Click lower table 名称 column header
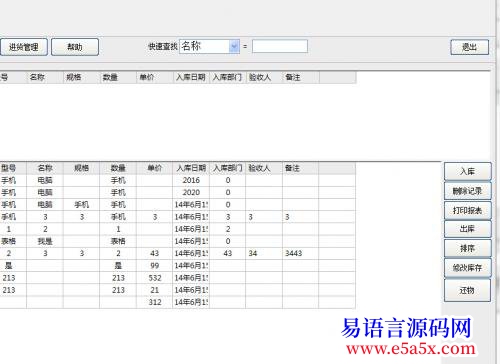 click(x=45, y=168)
